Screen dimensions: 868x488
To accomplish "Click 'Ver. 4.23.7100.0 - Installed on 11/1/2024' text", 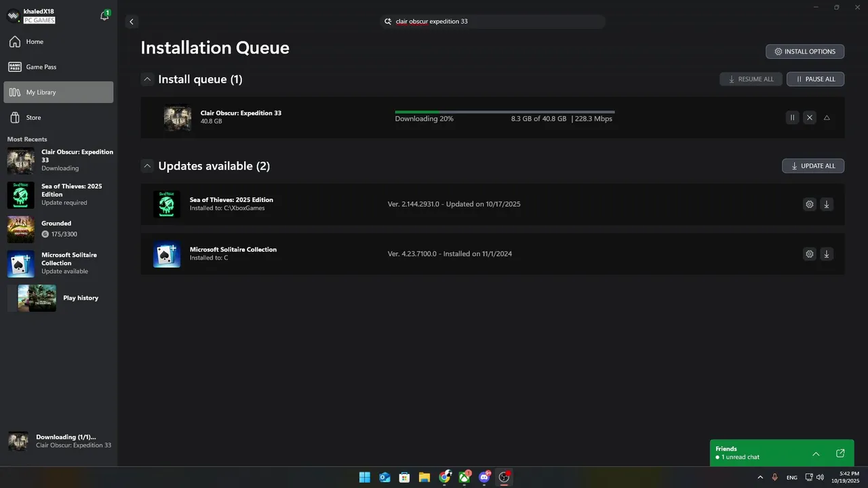I will (450, 254).
